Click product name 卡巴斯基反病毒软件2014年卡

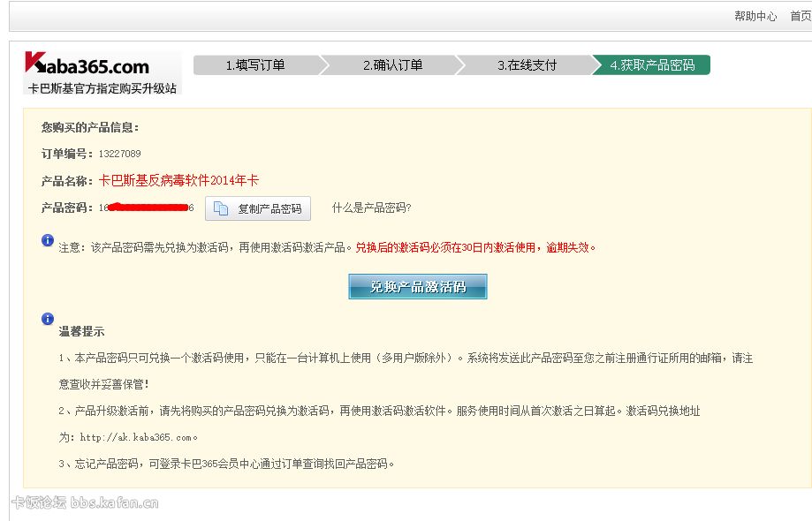[178, 180]
